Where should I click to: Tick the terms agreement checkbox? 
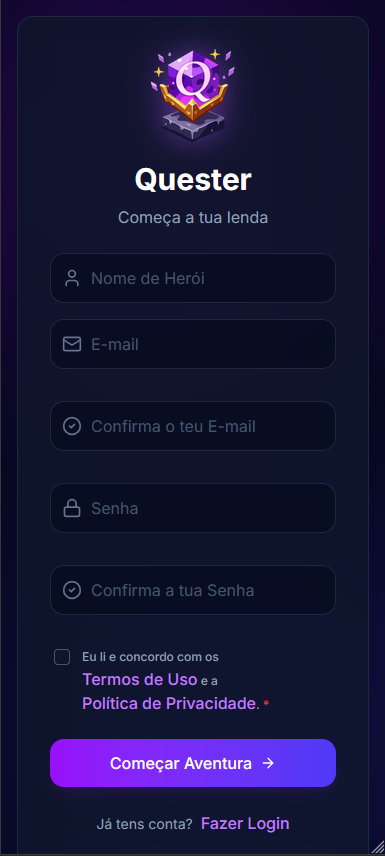click(62, 657)
